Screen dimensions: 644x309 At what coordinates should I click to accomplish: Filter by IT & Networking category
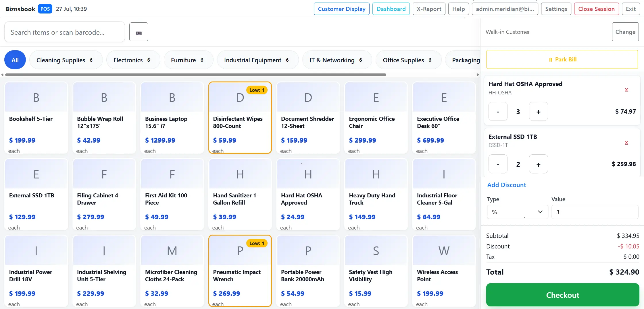pyautogui.click(x=337, y=60)
